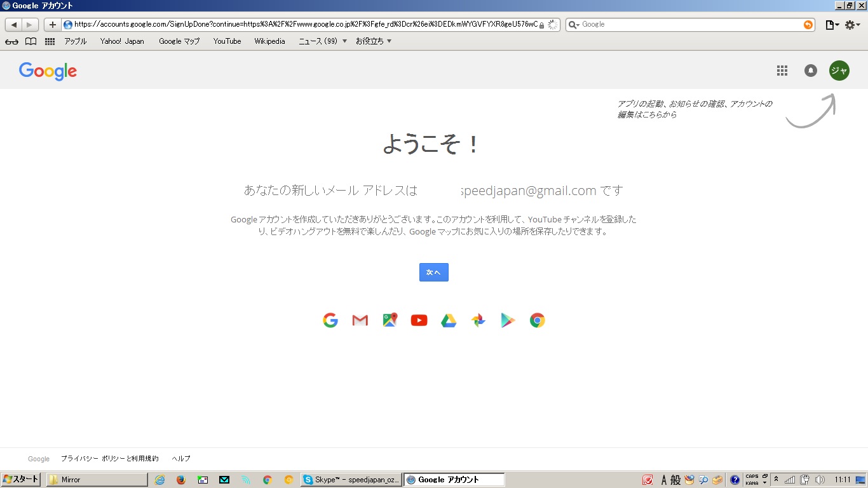
Task: Open the green account avatar menu
Action: pyautogui.click(x=839, y=71)
